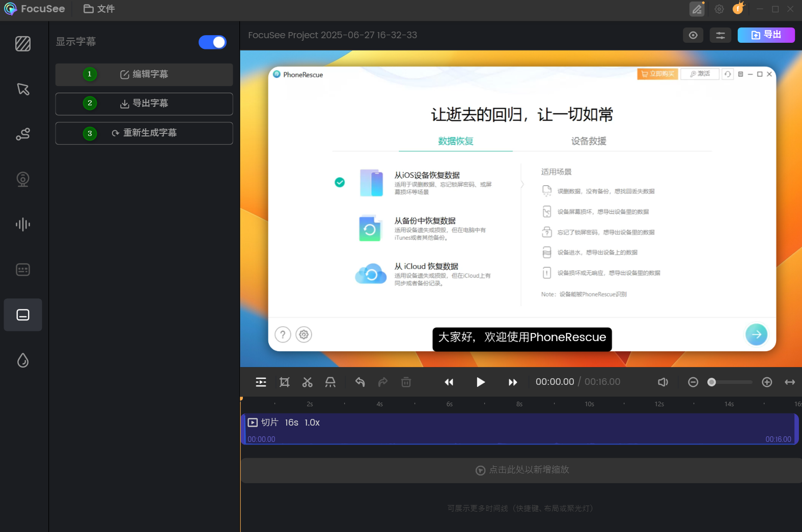Switch to 数据恢复 tab in PhoneRescue
The width and height of the screenshot is (802, 532).
[456, 141]
